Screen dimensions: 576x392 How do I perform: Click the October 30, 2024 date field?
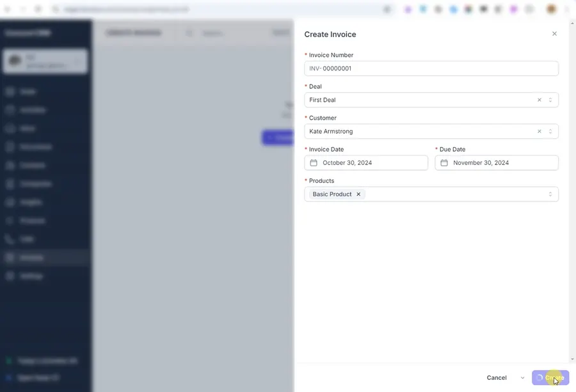click(366, 162)
